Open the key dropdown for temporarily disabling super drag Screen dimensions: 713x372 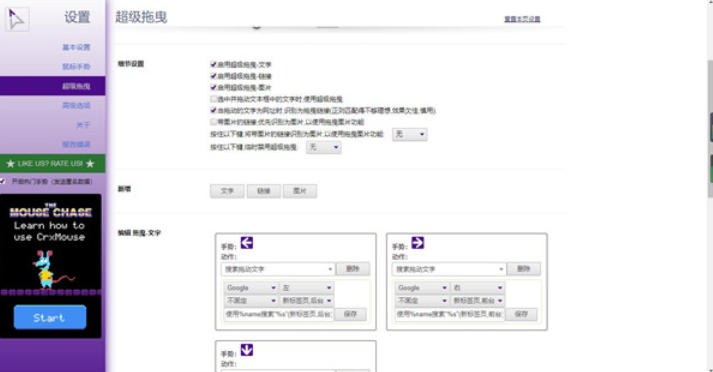pos(323,147)
